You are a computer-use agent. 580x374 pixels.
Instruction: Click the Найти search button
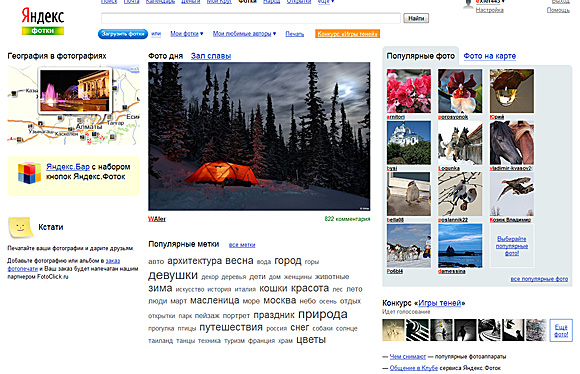point(416,18)
